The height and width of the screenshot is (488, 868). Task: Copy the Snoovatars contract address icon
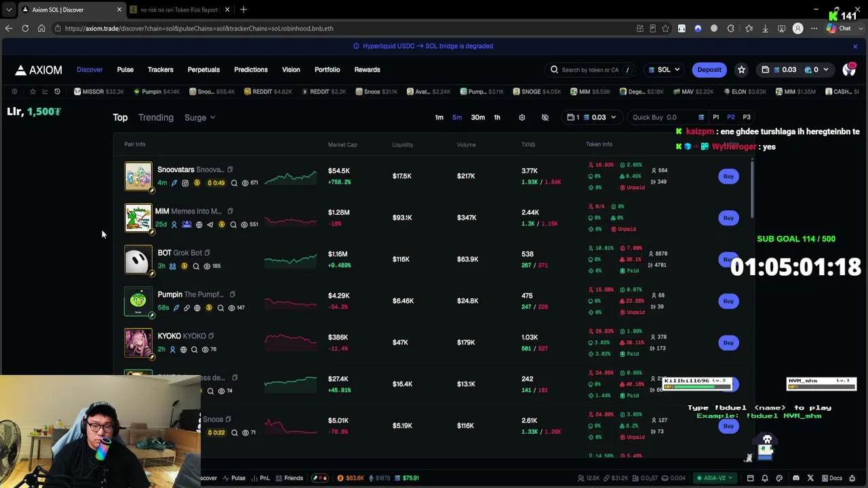(230, 169)
